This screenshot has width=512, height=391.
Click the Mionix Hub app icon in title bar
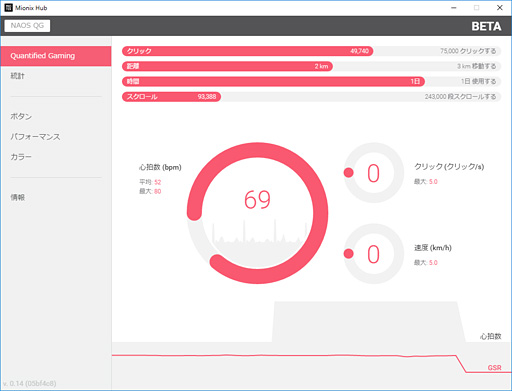pos(9,8)
